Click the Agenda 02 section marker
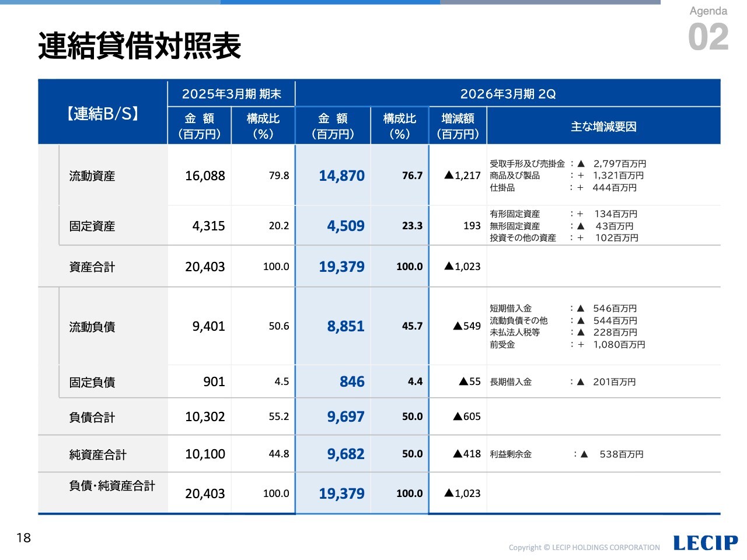 (x=708, y=29)
